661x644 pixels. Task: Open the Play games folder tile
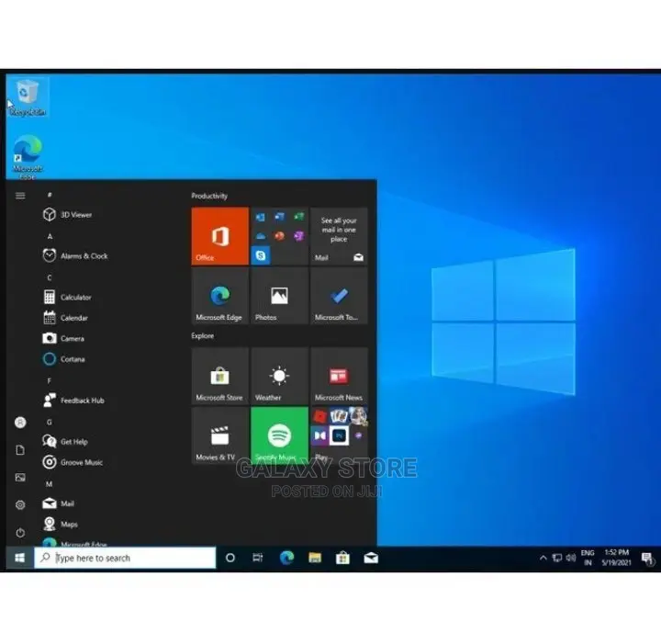pyautogui.click(x=339, y=435)
